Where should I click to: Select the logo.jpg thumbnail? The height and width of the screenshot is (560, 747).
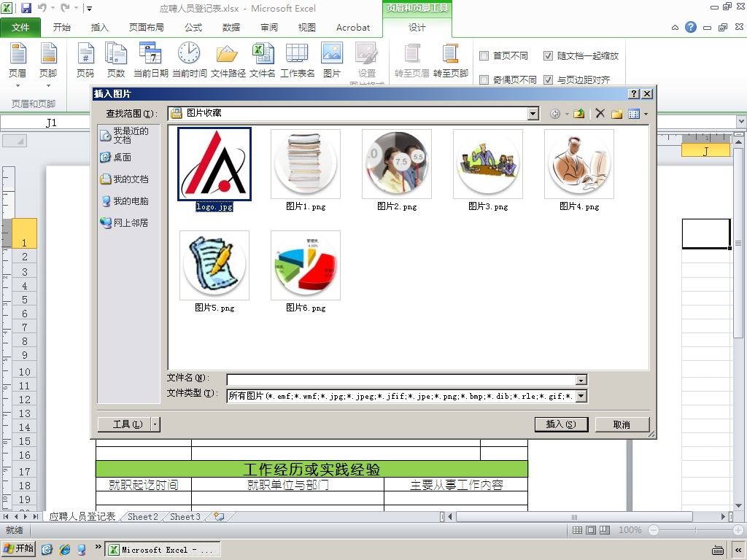click(214, 164)
